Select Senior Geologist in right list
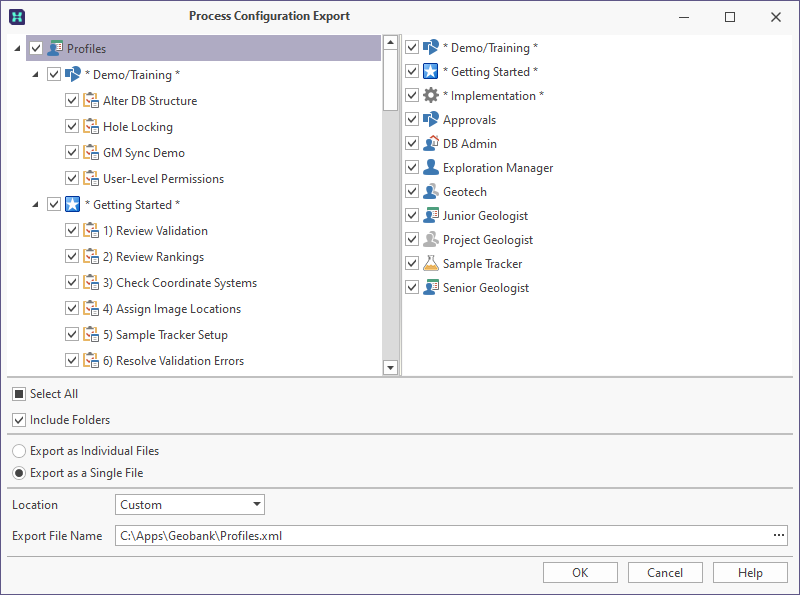The height and width of the screenshot is (595, 800). [485, 287]
